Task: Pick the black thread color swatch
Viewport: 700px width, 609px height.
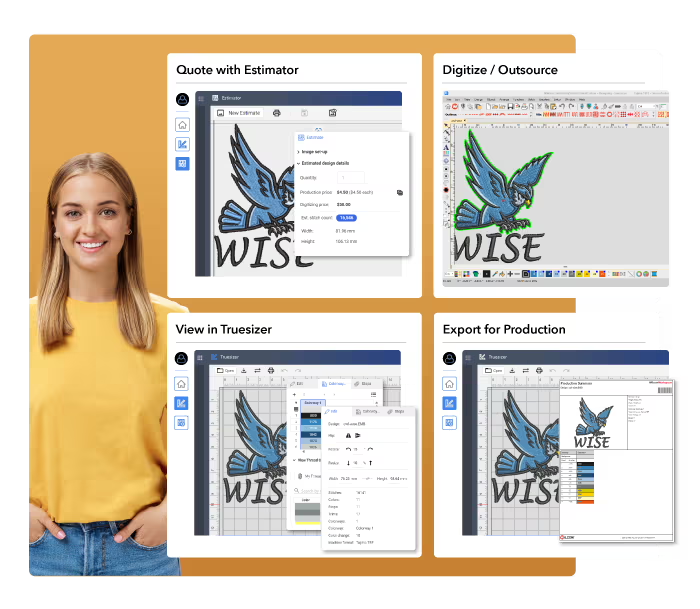Action: [312, 416]
